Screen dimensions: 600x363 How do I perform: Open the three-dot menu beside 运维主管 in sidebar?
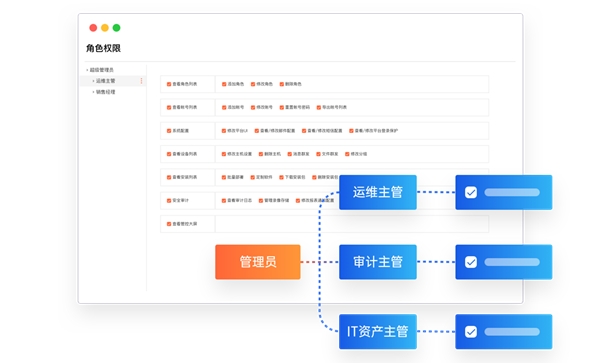142,81
